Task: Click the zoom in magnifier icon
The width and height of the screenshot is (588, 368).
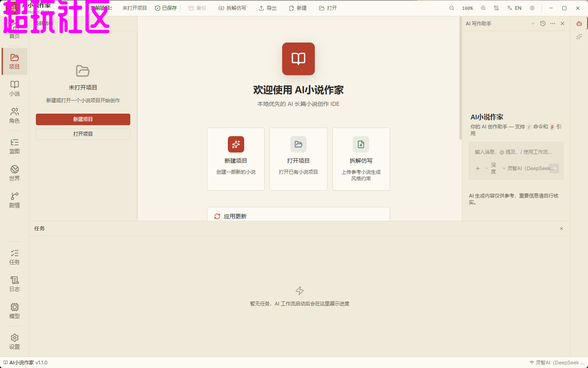Action: click(x=483, y=8)
